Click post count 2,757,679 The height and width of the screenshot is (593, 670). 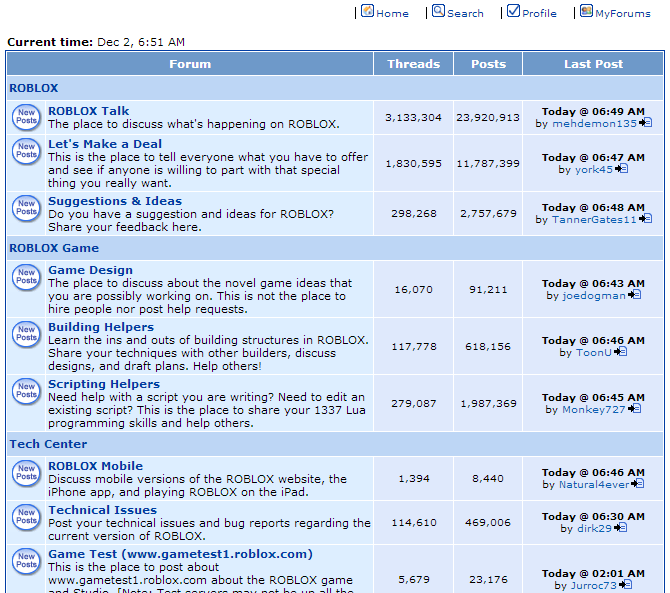488,213
